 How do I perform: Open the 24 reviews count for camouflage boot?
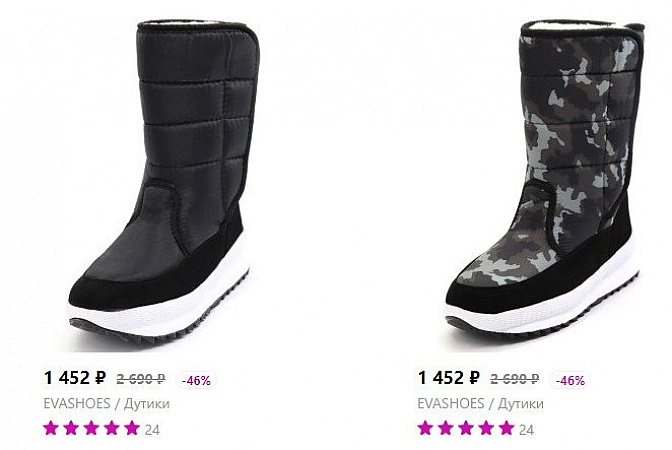526,430
